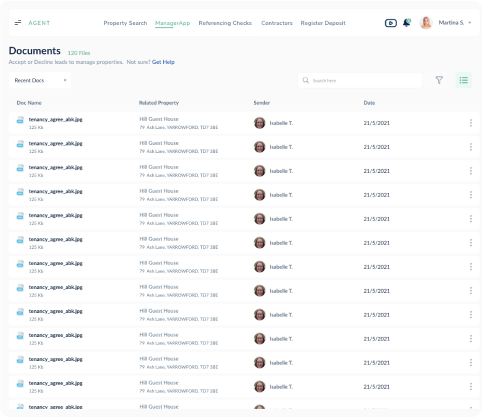Sort by the Date column header
The height and width of the screenshot is (417, 482).
(x=369, y=103)
